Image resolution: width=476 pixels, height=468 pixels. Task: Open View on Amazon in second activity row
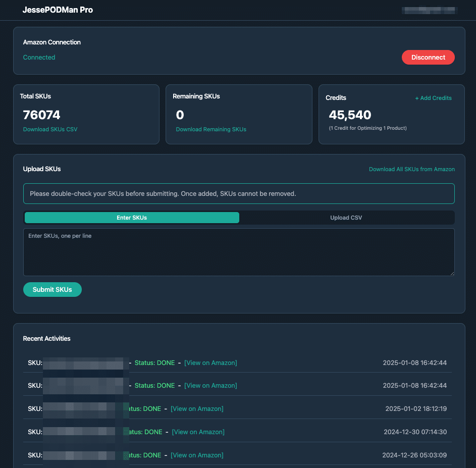pyautogui.click(x=210, y=385)
